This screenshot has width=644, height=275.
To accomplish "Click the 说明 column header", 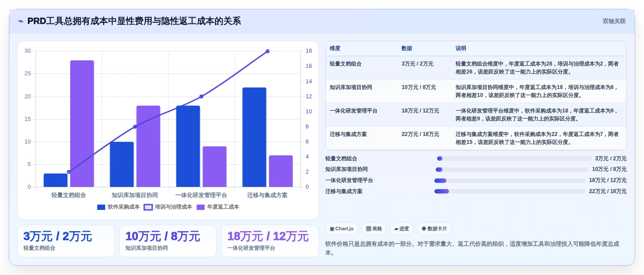I will (461, 48).
